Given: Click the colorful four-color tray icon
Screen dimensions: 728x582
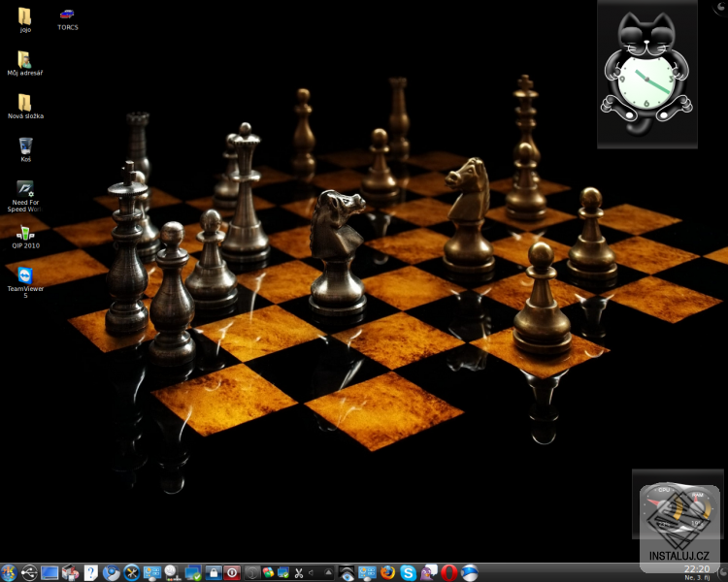Looking at the screenshot, I should coord(268,573).
